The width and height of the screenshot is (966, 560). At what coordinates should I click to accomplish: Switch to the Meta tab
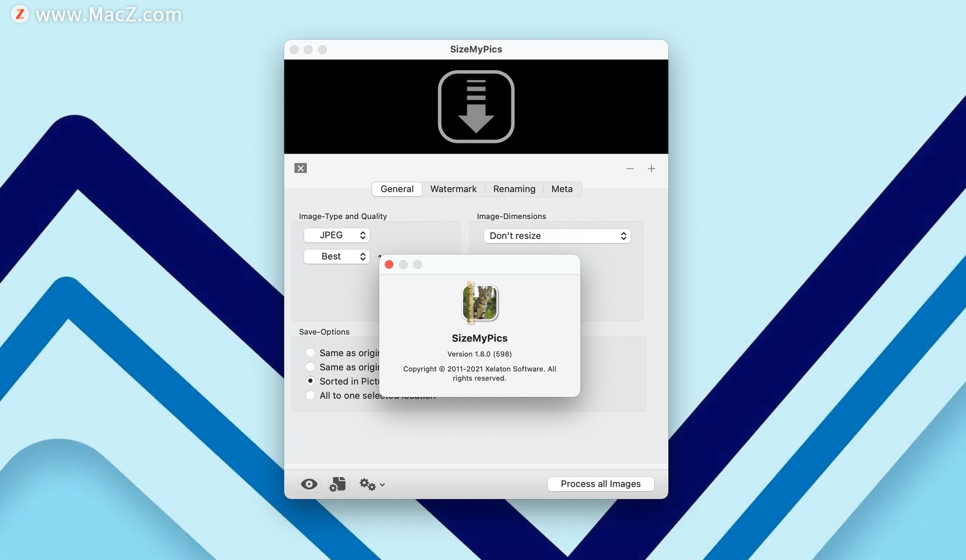coord(561,189)
